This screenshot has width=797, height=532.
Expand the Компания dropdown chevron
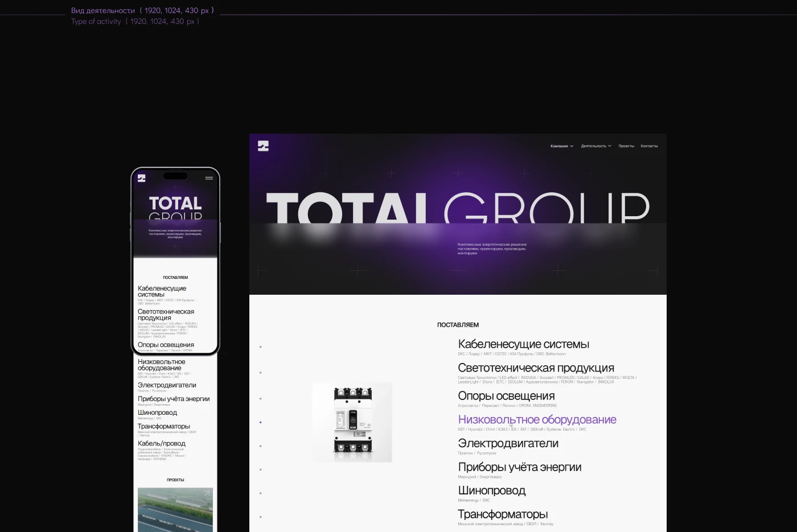point(572,146)
